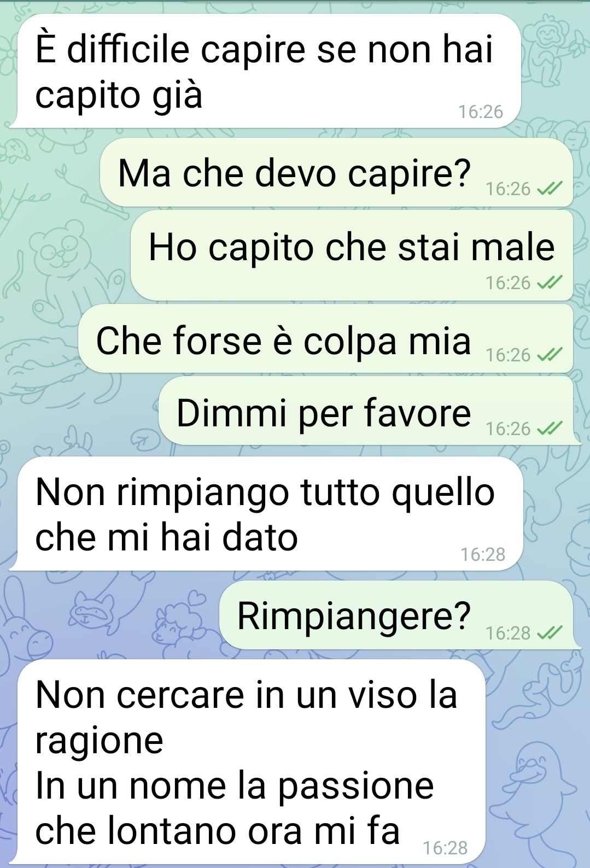Image resolution: width=590 pixels, height=868 pixels.
Task: Select the "Che forse è colpa mia" bubble
Action: click(x=326, y=339)
